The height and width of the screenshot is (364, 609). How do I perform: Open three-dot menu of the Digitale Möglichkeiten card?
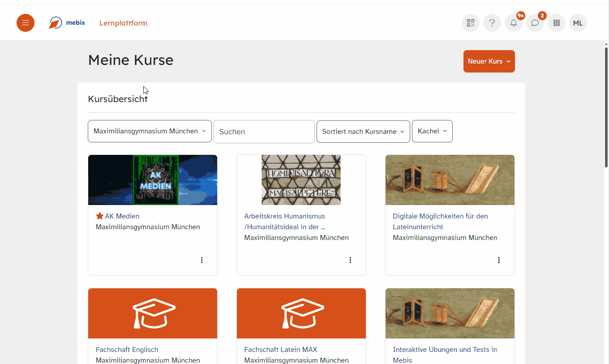point(499,260)
